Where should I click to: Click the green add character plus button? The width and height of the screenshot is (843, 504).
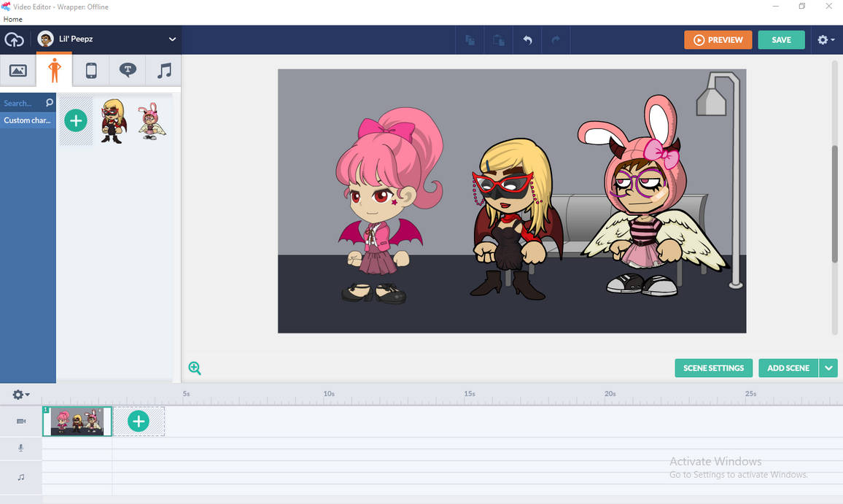coord(76,120)
